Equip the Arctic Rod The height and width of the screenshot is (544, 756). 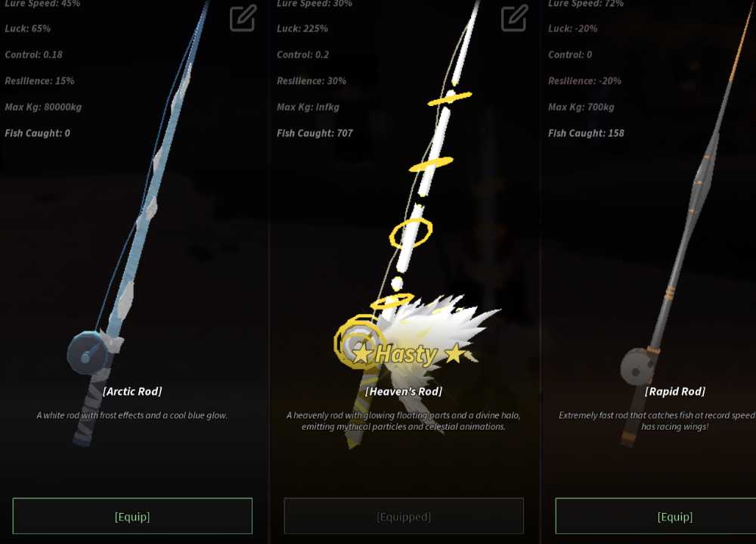[132, 516]
